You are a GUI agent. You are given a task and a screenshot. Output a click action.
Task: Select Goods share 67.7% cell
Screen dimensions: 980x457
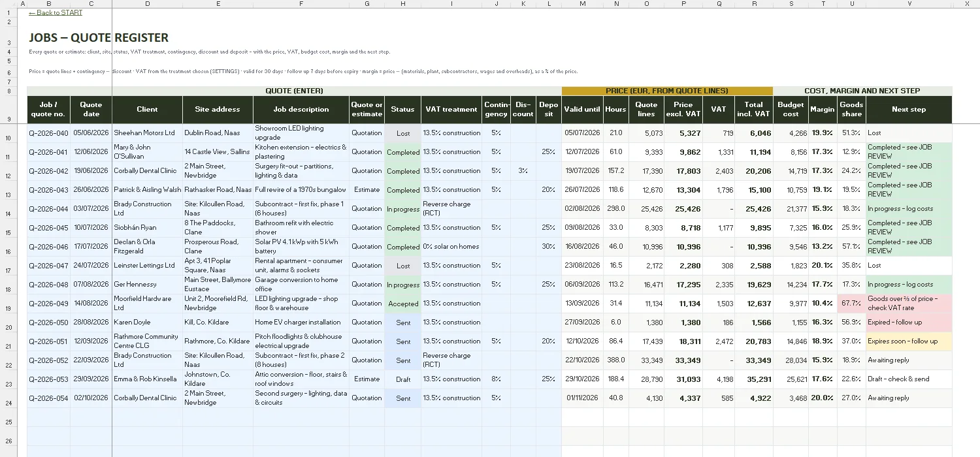click(851, 304)
